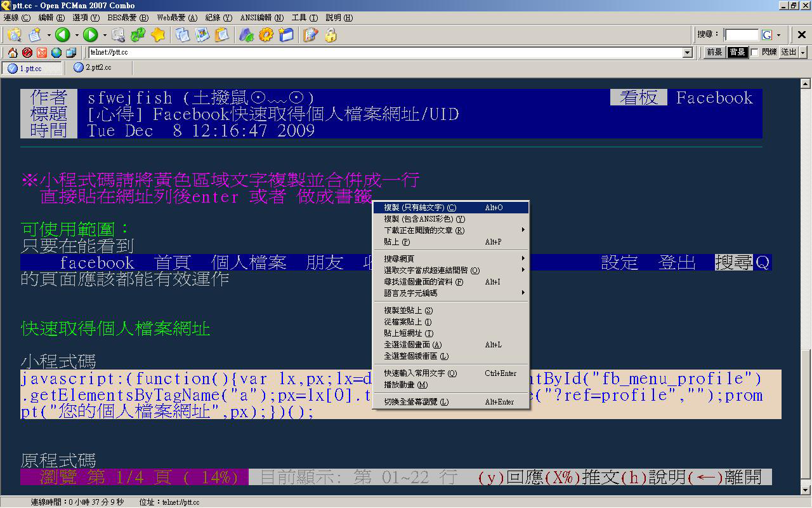Click the terminal scrollbar up arrow
Viewport: 812px width, 508px height.
[806, 83]
